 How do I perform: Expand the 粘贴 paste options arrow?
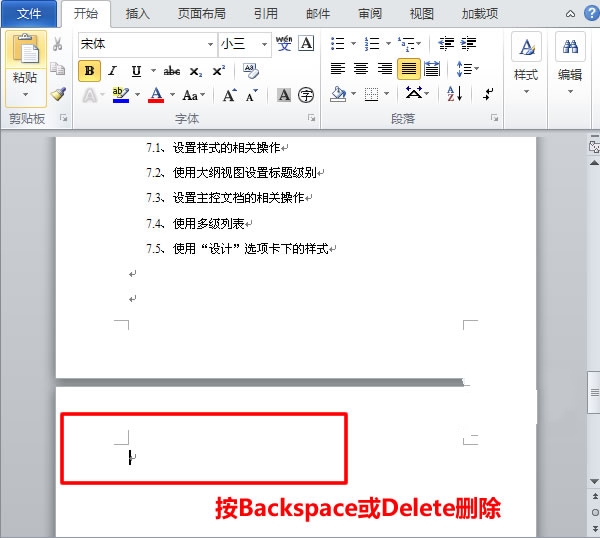click(x=25, y=94)
